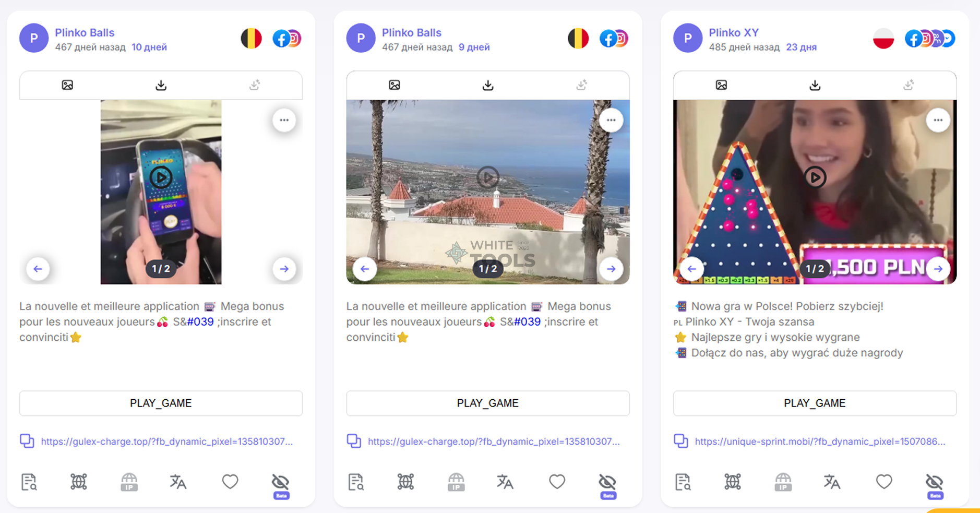Open the three-dot menu on the beach video ad

(611, 121)
